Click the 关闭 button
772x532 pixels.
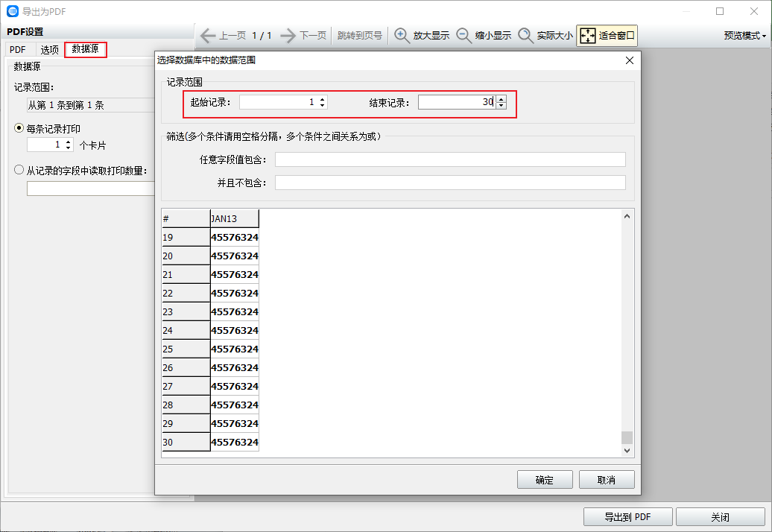tap(721, 517)
